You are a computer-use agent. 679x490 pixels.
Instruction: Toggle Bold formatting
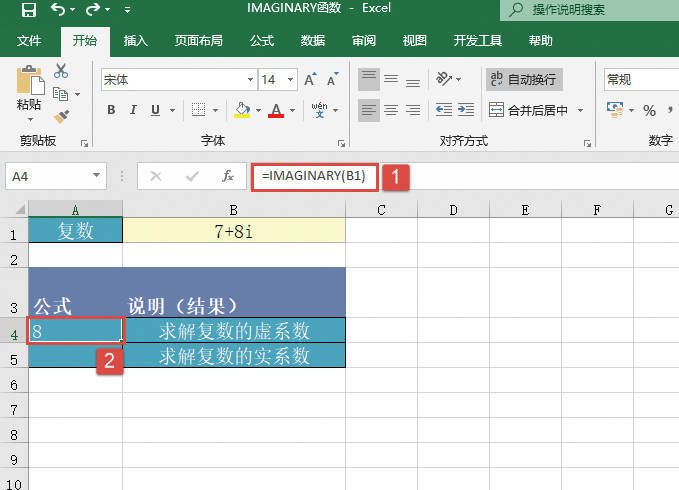pyautogui.click(x=110, y=110)
